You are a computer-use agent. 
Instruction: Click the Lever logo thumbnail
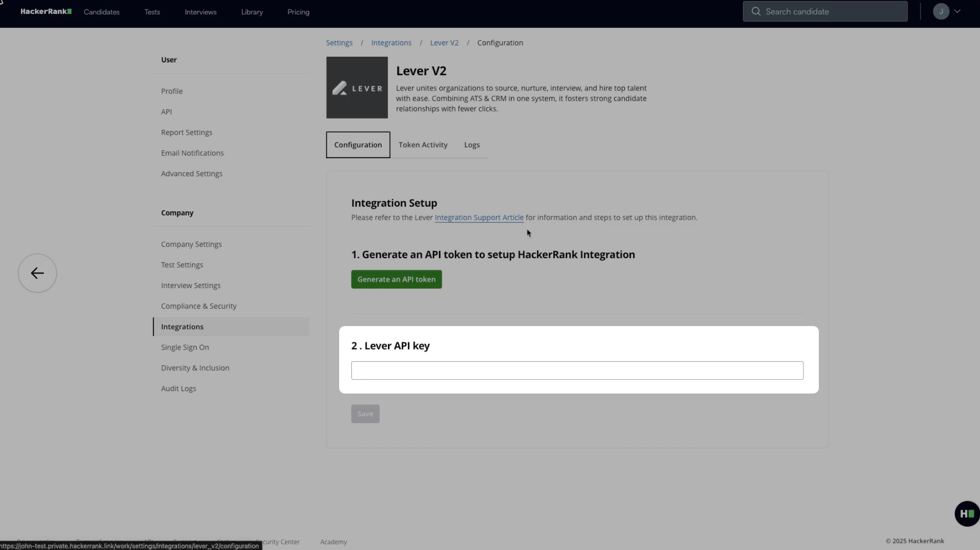tap(357, 88)
